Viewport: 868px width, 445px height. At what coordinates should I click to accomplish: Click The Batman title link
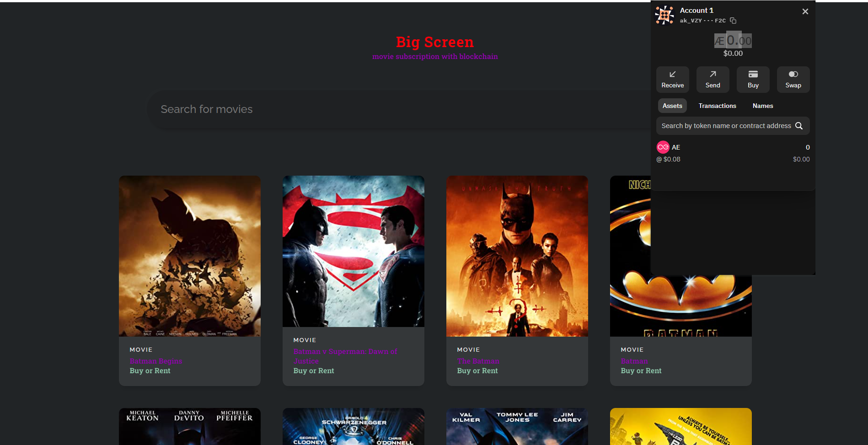point(478,361)
